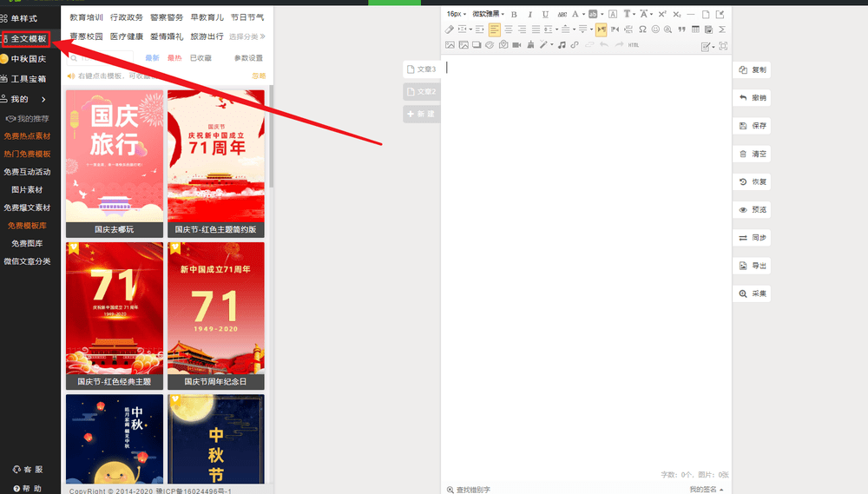Viewport: 868px width, 494px height.
Task: Toggle right-to-left text direction
Action: point(615,30)
